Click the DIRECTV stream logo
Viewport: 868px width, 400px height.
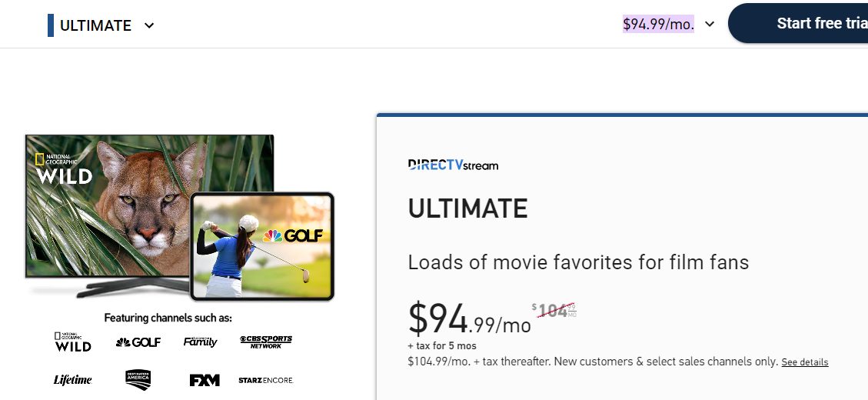point(453,165)
